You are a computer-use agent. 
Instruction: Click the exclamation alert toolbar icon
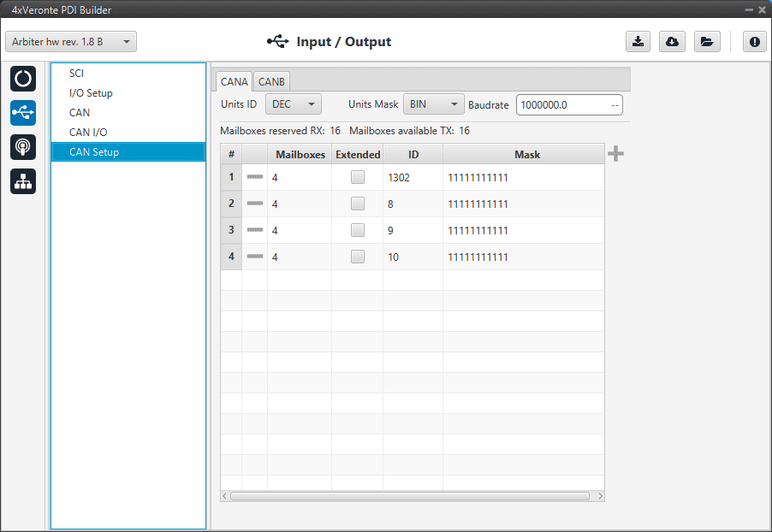coord(754,42)
